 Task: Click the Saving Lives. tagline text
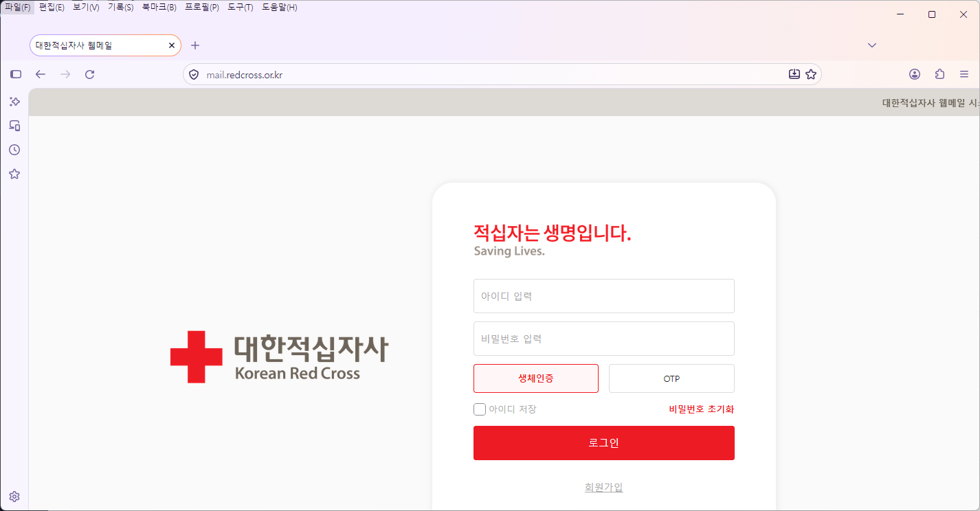pyautogui.click(x=509, y=251)
